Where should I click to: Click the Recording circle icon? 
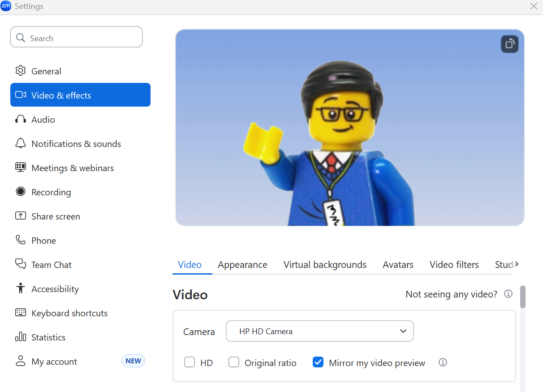(x=21, y=192)
